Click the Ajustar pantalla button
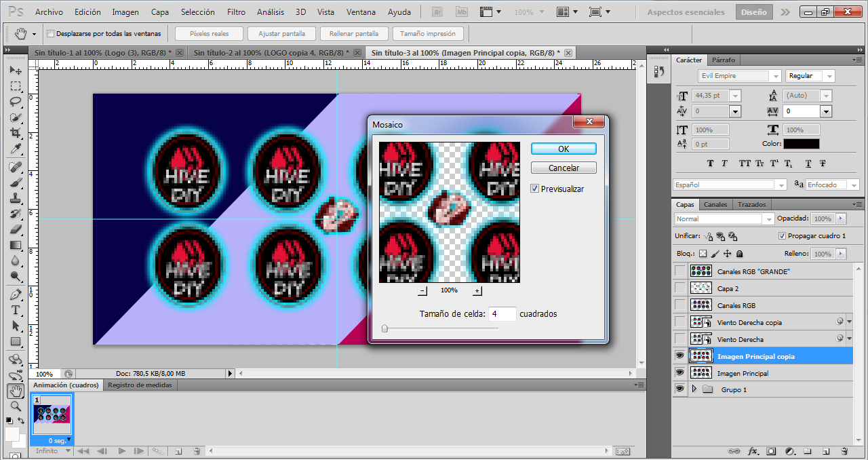This screenshot has width=868, height=460. pyautogui.click(x=281, y=33)
